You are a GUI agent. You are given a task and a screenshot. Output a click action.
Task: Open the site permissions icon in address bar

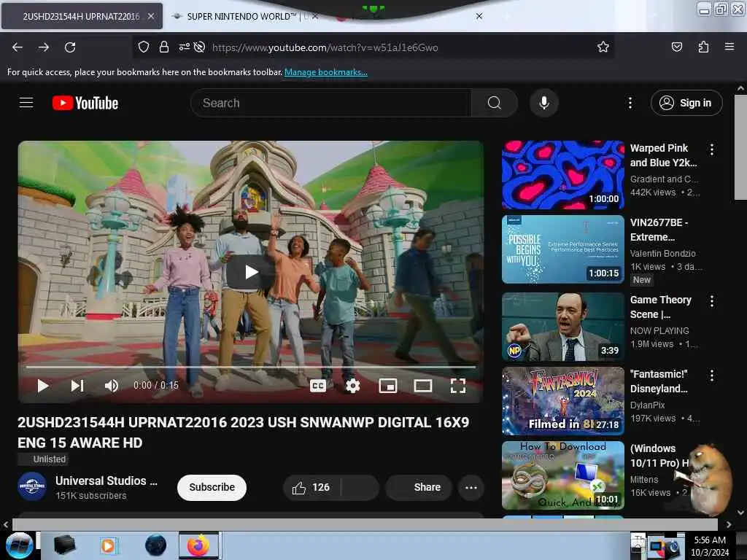coord(184,47)
